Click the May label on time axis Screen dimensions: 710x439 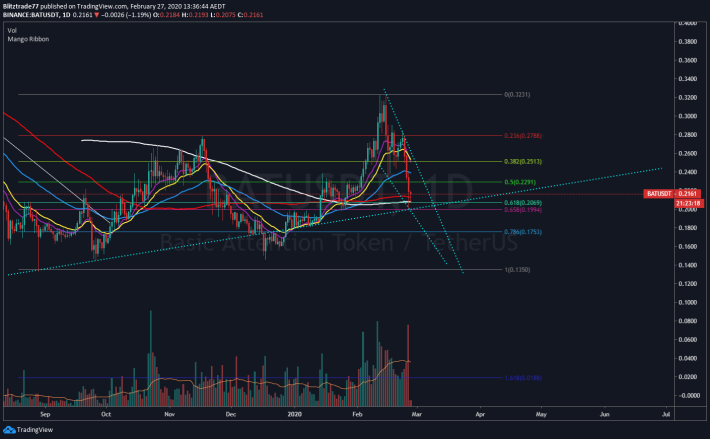point(541,414)
